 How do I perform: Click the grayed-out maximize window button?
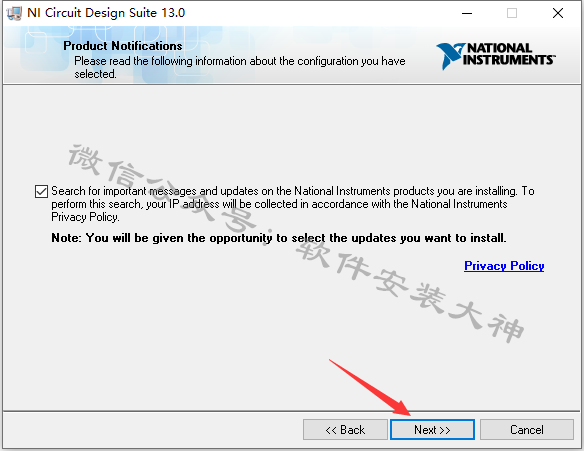click(x=512, y=13)
